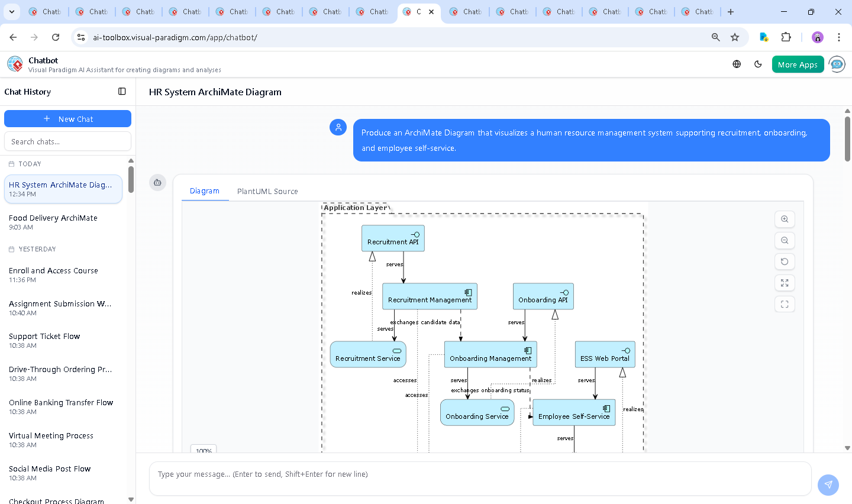Collapse the Chat History sidebar
The height and width of the screenshot is (504, 852).
coord(122,92)
